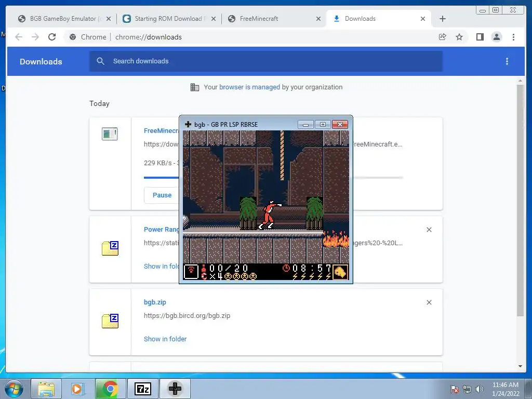Close the Downloads tab
The height and width of the screenshot is (399, 532).
point(423,19)
